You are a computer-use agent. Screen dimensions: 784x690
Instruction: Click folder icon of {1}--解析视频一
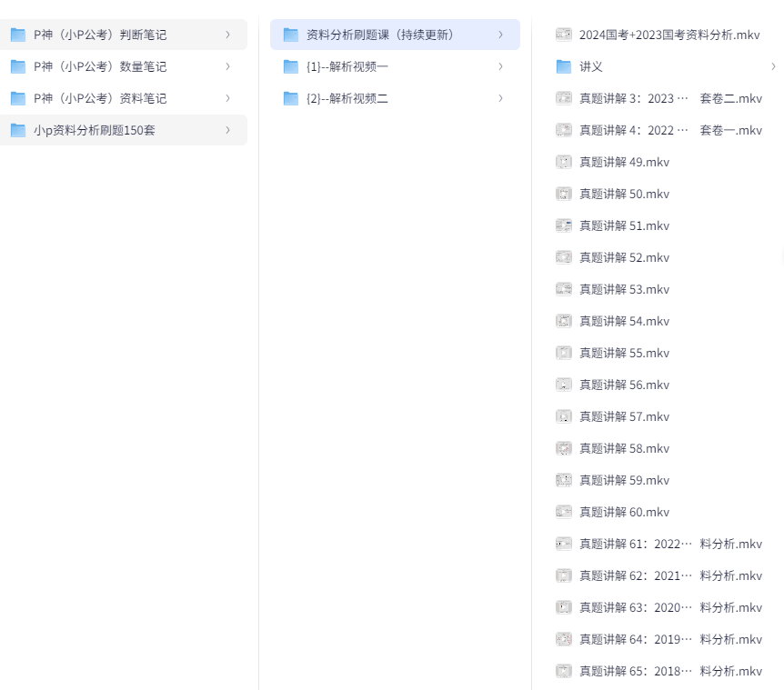click(x=291, y=66)
